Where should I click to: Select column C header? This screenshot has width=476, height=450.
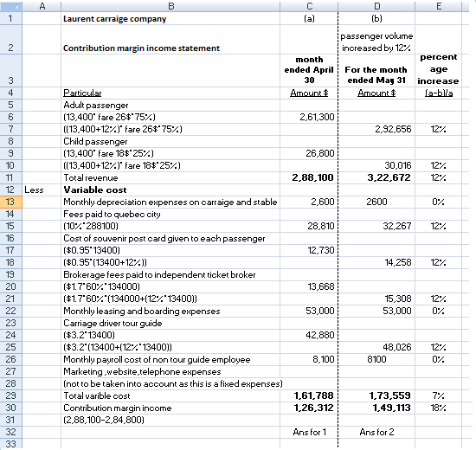[x=309, y=6]
